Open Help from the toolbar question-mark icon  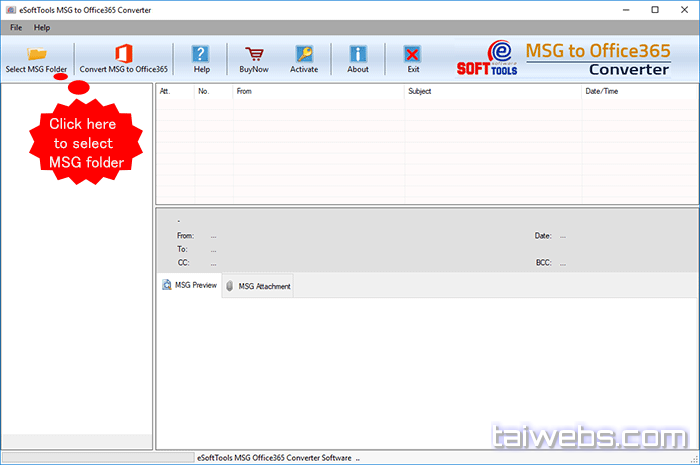[x=201, y=54]
